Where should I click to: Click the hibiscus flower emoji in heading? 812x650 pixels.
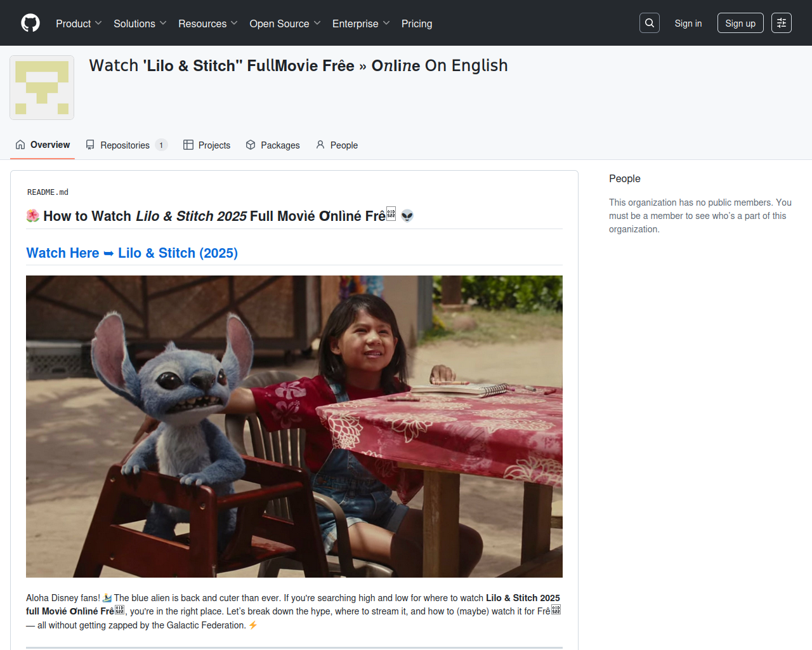coord(33,216)
